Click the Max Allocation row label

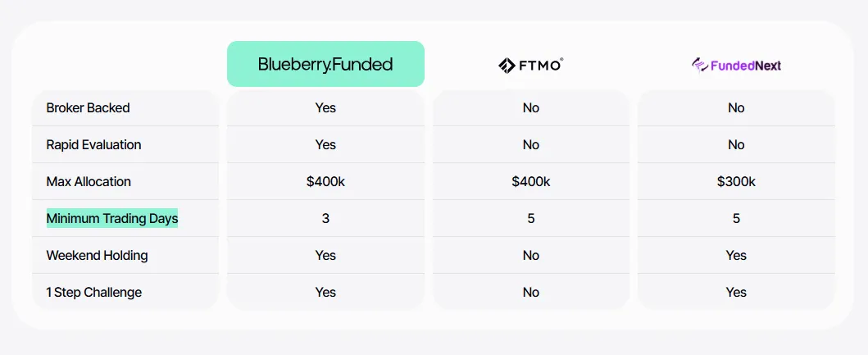tap(89, 181)
